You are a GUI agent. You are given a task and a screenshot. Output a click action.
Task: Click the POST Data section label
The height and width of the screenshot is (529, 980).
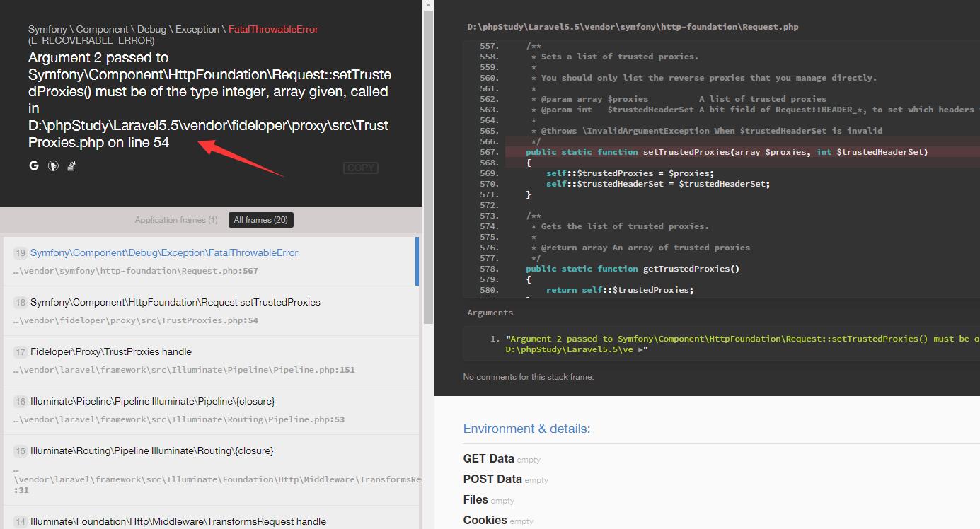coord(491,479)
